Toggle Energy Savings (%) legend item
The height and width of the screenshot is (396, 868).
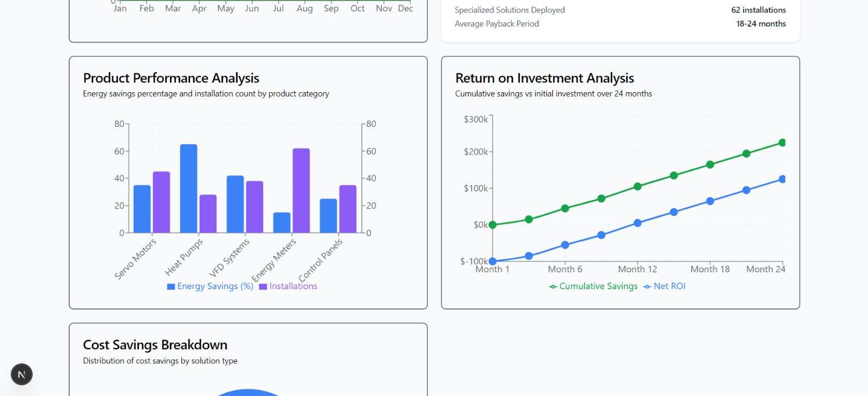[210, 286]
